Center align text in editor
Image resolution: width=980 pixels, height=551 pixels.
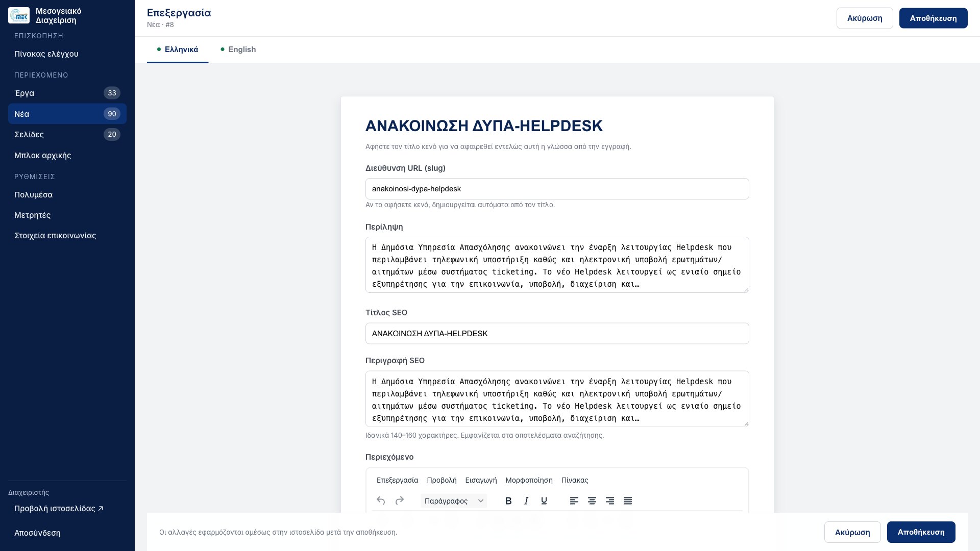(x=592, y=500)
